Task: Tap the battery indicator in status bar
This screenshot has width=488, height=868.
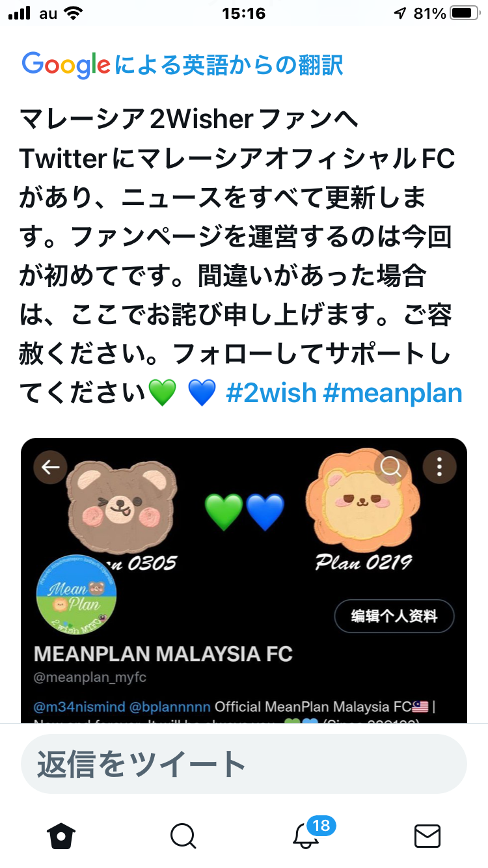Action: pos(465,13)
